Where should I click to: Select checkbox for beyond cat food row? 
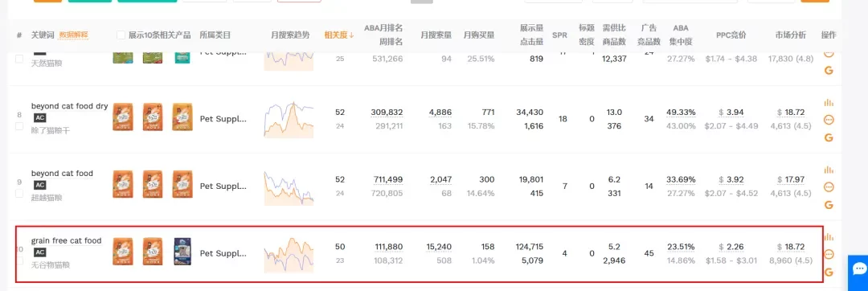pos(19,194)
